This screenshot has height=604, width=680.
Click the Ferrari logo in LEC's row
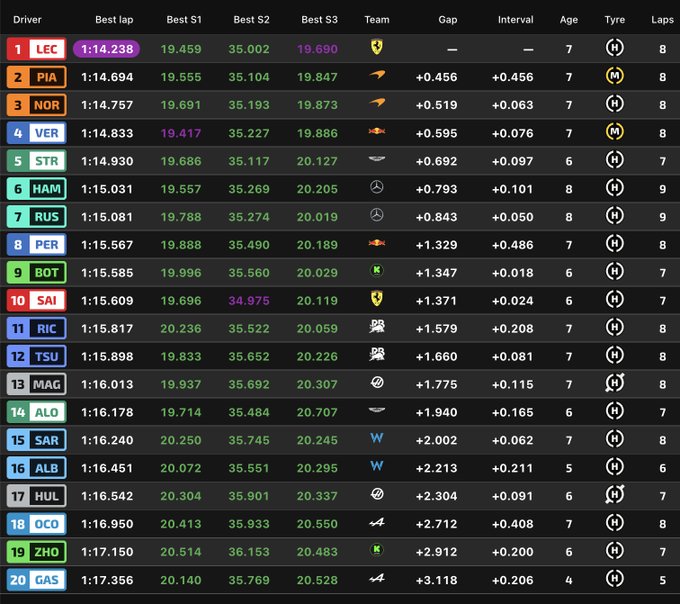point(376,47)
